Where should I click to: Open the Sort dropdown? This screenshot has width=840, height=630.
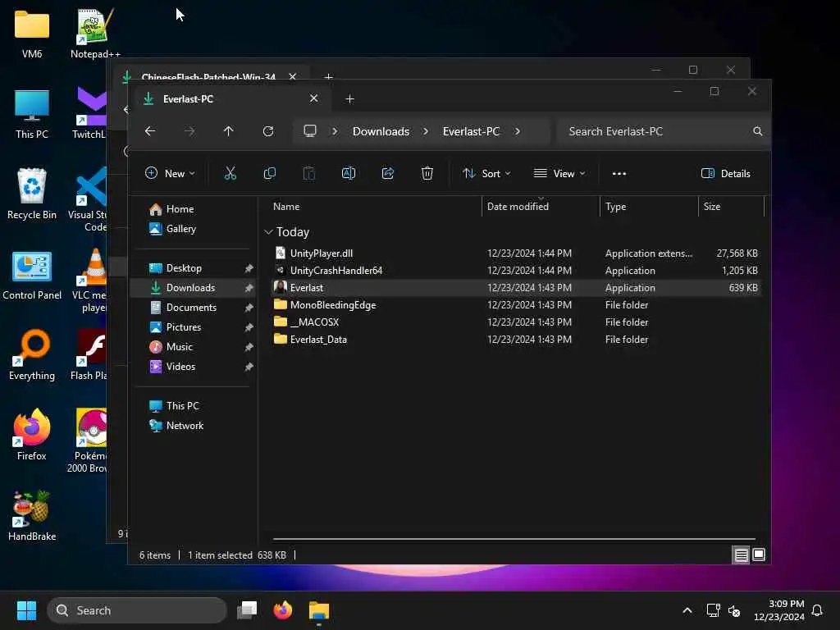[x=486, y=174]
